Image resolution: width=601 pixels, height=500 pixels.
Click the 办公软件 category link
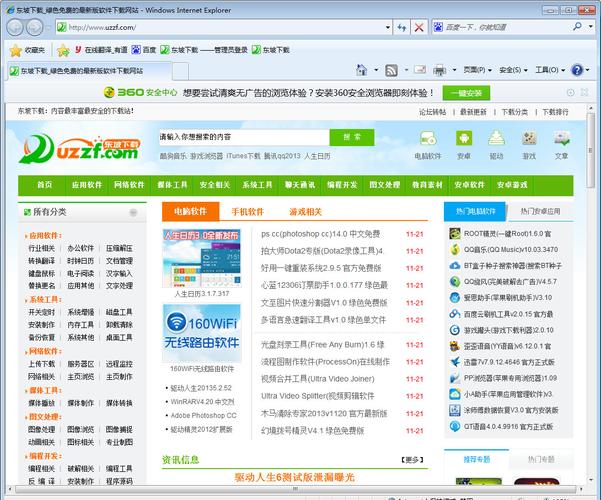click(x=80, y=248)
